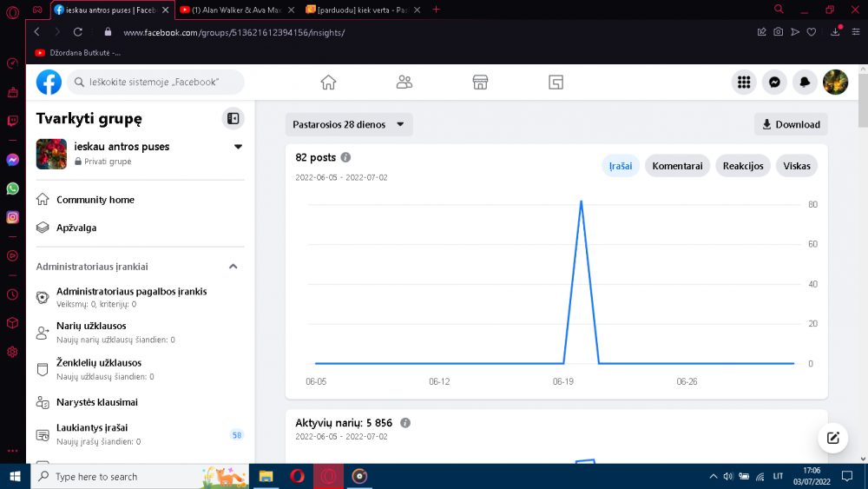
Task: Open the notifications bell icon
Action: [805, 82]
